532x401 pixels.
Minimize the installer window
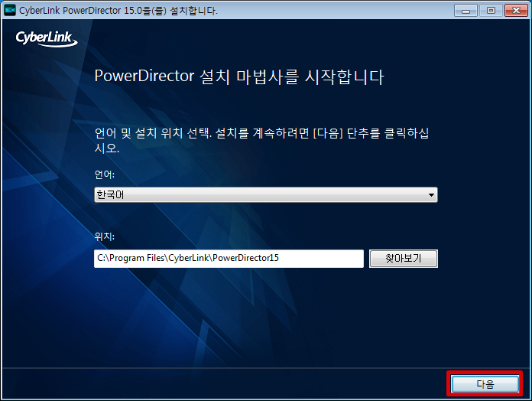point(465,11)
